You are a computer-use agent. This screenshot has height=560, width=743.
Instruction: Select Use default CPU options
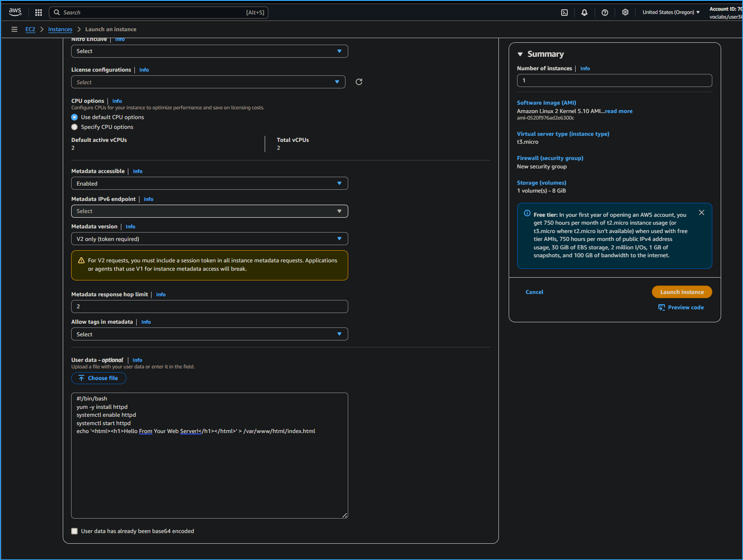pos(74,117)
